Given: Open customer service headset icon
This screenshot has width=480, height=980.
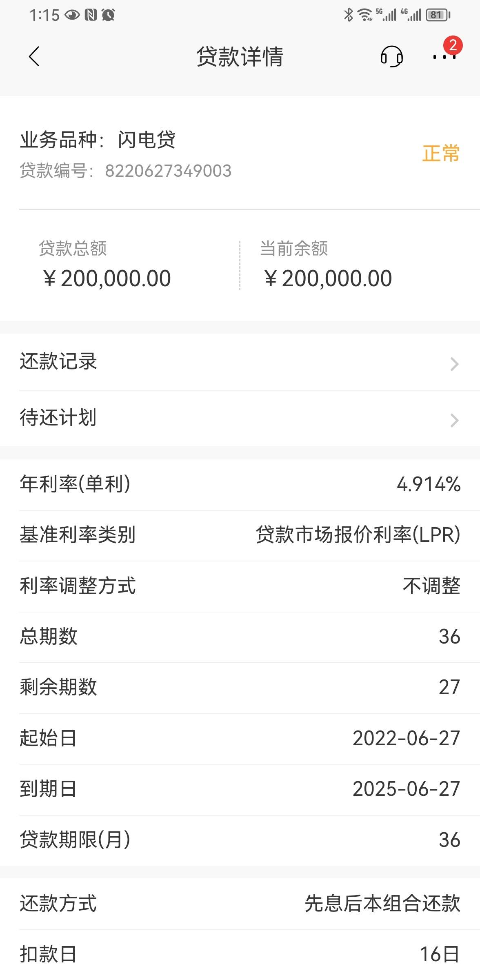Looking at the screenshot, I should (x=391, y=56).
